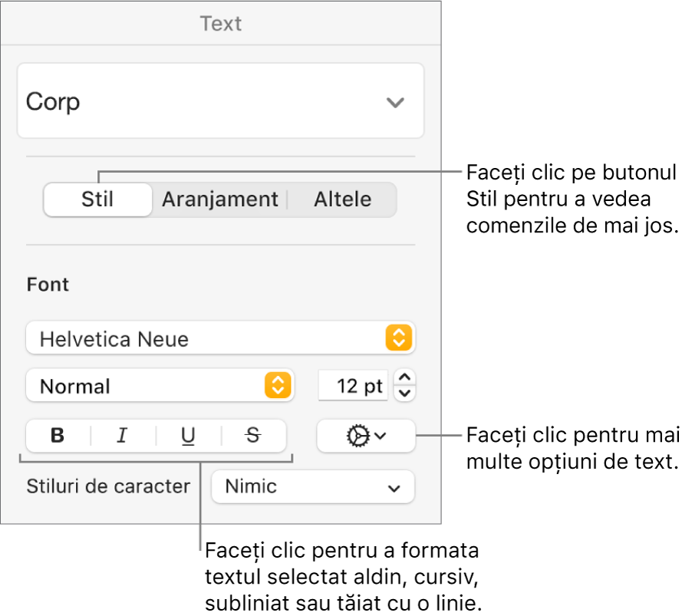
Task: Toggle Italic formatting button
Action: tap(123, 436)
